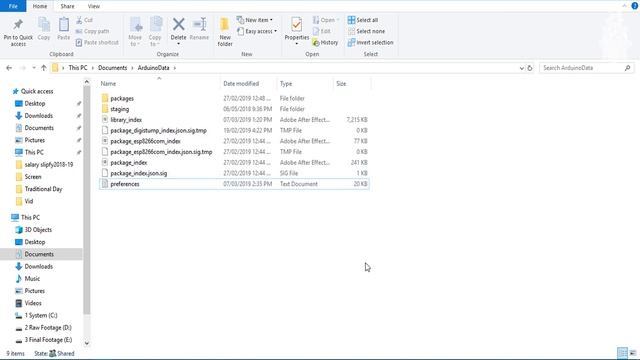Switch to the Share ribbon tab
Viewport: 640px width, 360px height.
(67, 6)
